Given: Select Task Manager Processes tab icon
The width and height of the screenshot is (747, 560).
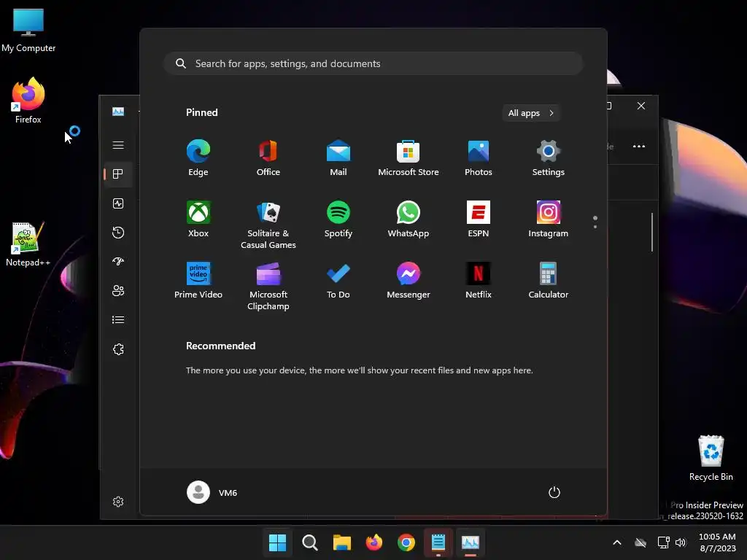Looking at the screenshot, I should [x=118, y=174].
